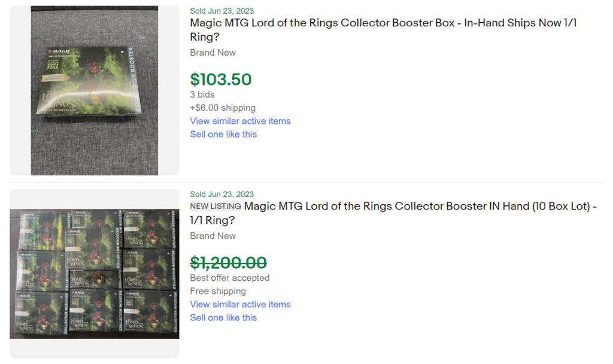Click Sell one like this under $1,200.00 listing
The height and width of the screenshot is (364, 613).
[223, 317]
